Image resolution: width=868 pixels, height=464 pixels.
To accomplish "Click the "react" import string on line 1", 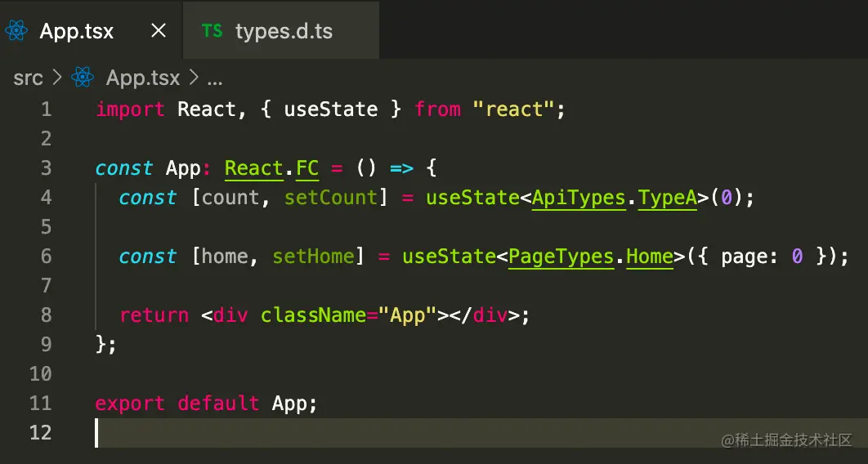I will pyautogui.click(x=513, y=109).
